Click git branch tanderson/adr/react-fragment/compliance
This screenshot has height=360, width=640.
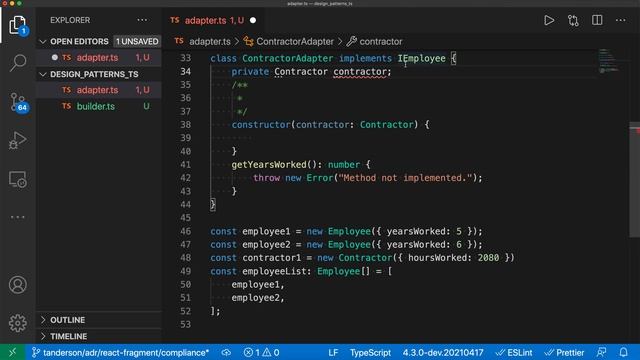pyautogui.click(x=121, y=352)
